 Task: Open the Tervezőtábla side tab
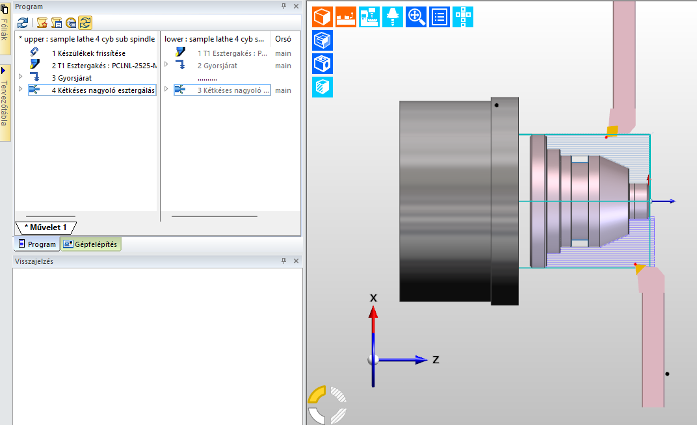(x=4, y=102)
